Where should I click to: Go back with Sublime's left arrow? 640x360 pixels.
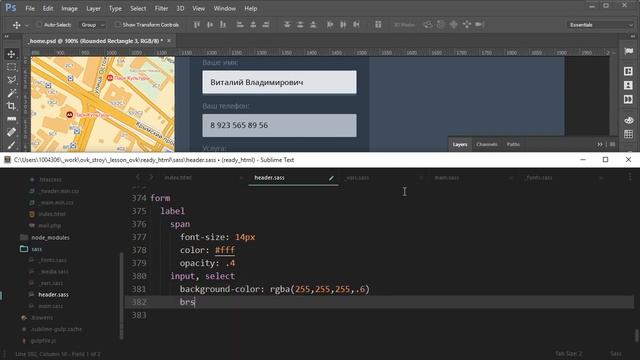(x=138, y=177)
